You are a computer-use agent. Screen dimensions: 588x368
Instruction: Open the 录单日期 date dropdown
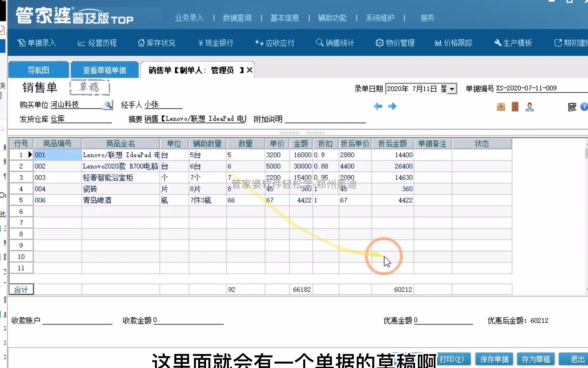tap(452, 89)
